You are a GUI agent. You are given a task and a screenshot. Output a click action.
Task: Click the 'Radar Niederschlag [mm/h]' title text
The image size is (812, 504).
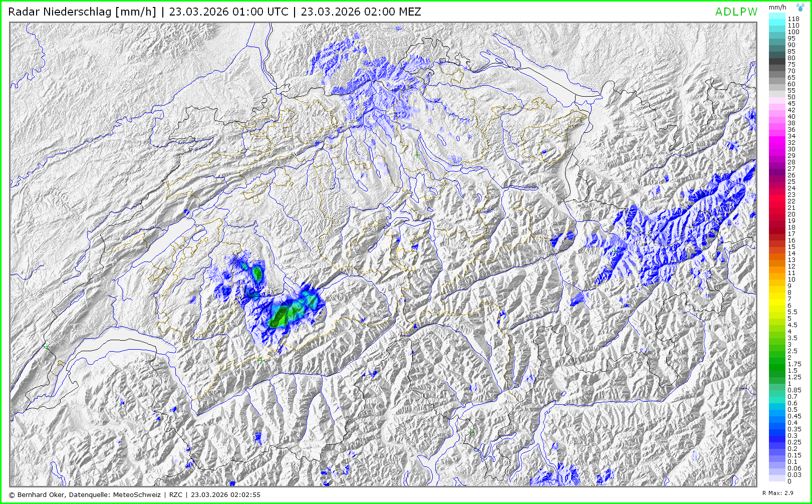click(82, 12)
